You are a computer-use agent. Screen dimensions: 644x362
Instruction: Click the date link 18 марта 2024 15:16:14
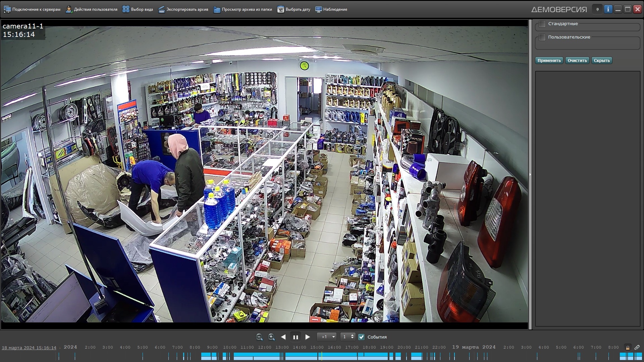point(29,348)
